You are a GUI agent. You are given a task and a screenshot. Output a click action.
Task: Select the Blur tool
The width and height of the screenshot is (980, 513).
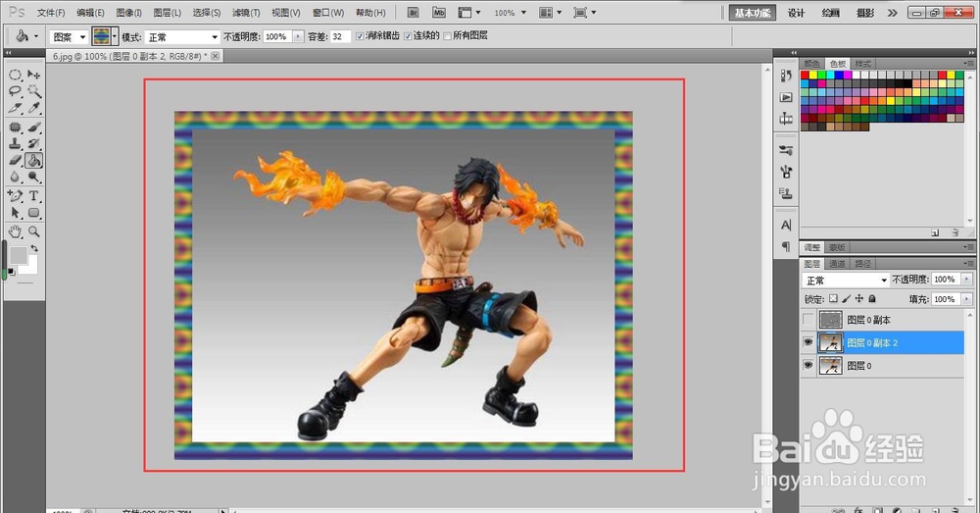pyautogui.click(x=15, y=178)
